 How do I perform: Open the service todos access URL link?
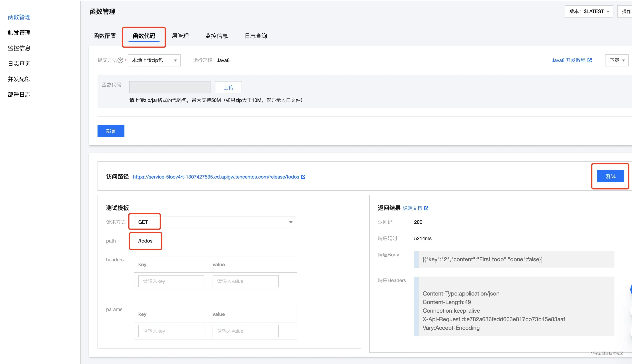[x=216, y=177]
